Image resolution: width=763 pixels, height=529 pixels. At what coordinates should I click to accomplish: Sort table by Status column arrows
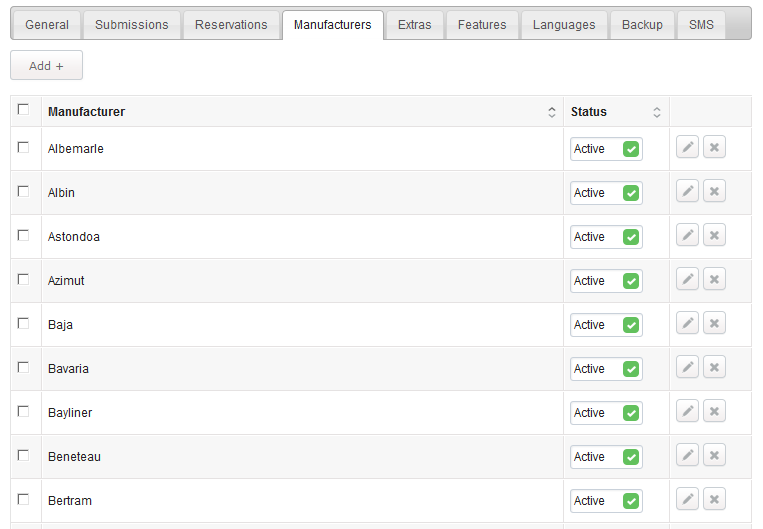pos(656,112)
